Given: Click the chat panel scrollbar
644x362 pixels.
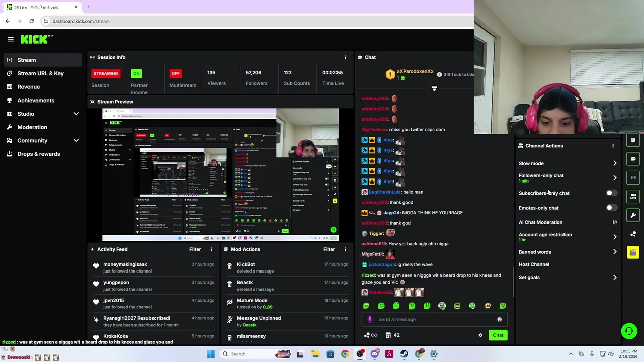Looking at the screenshot, I should [x=513, y=282].
